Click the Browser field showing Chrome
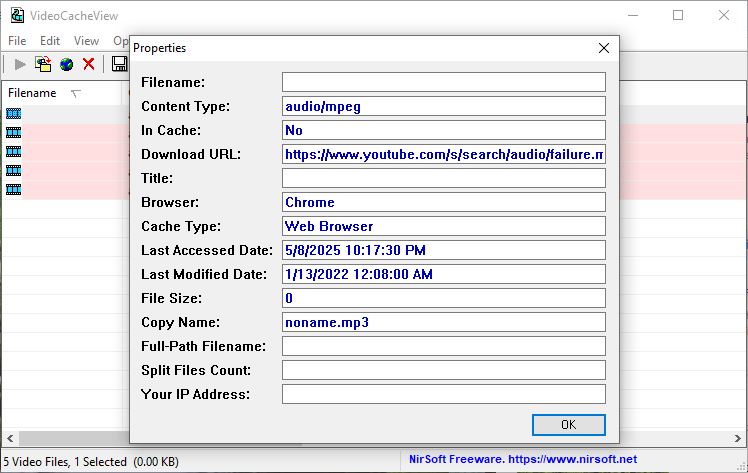Image resolution: width=748 pixels, height=473 pixels. (x=444, y=202)
